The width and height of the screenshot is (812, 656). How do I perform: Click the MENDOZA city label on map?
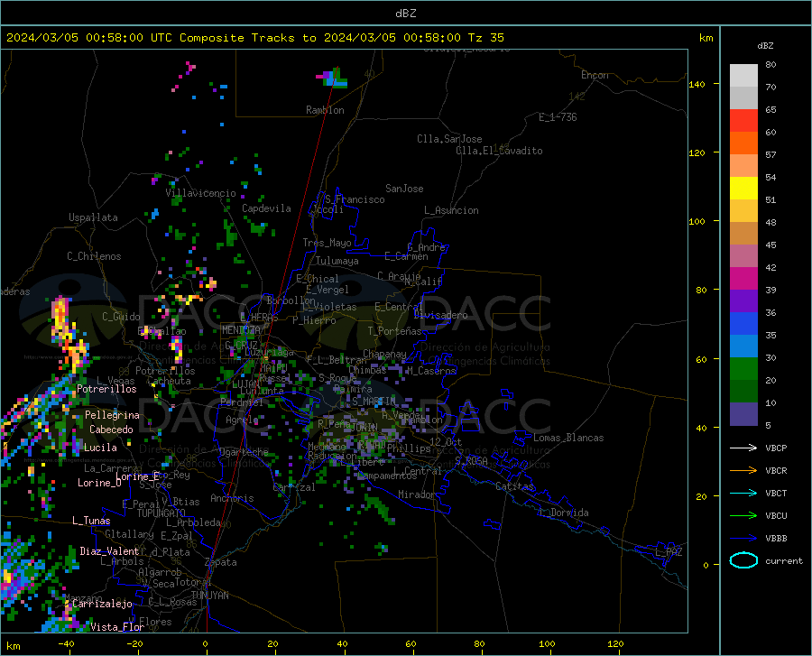pyautogui.click(x=241, y=330)
